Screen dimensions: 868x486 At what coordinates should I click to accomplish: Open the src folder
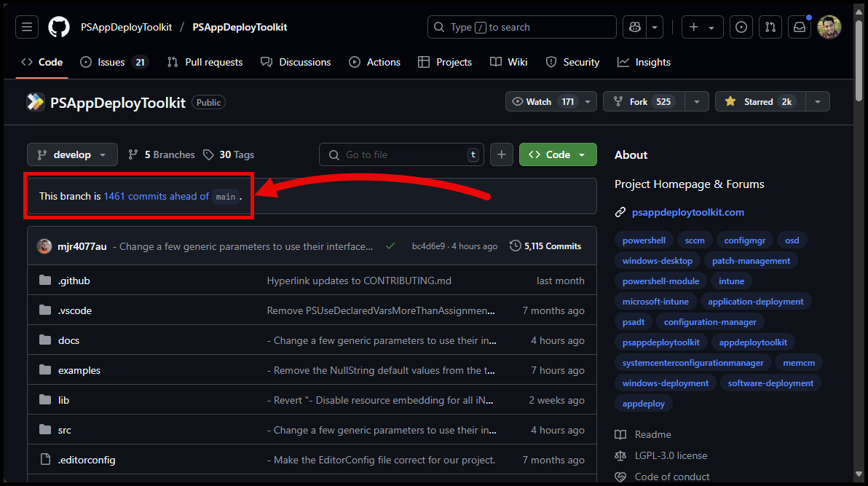[65, 430]
